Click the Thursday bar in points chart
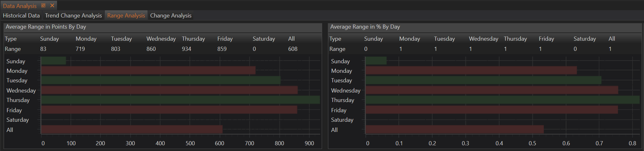 click(x=180, y=100)
